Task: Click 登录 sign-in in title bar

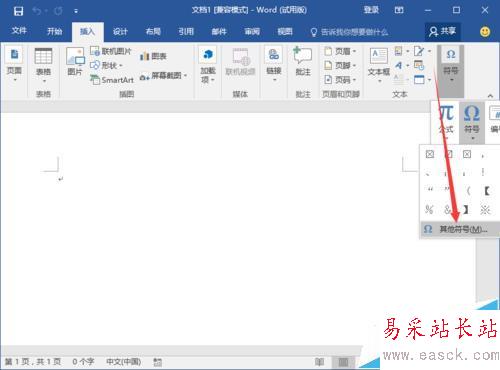Action: [371, 10]
